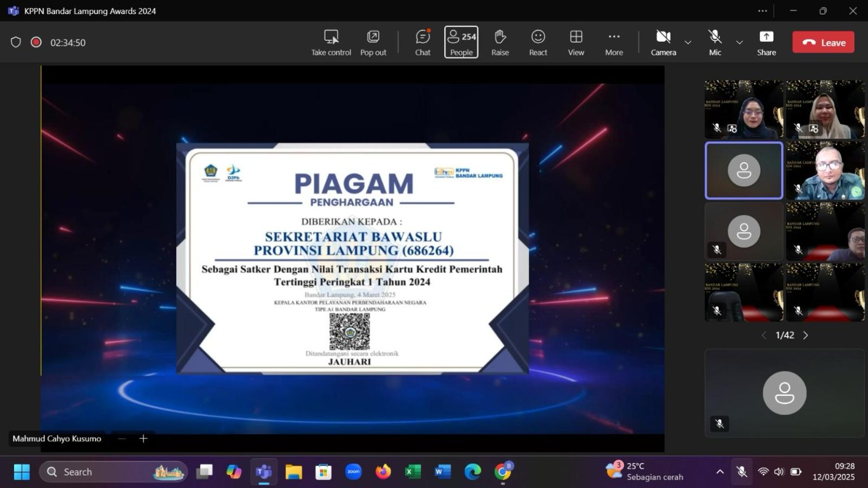Image resolution: width=868 pixels, height=488 pixels.
Task: Open Excel from the taskbar
Action: 413,472
